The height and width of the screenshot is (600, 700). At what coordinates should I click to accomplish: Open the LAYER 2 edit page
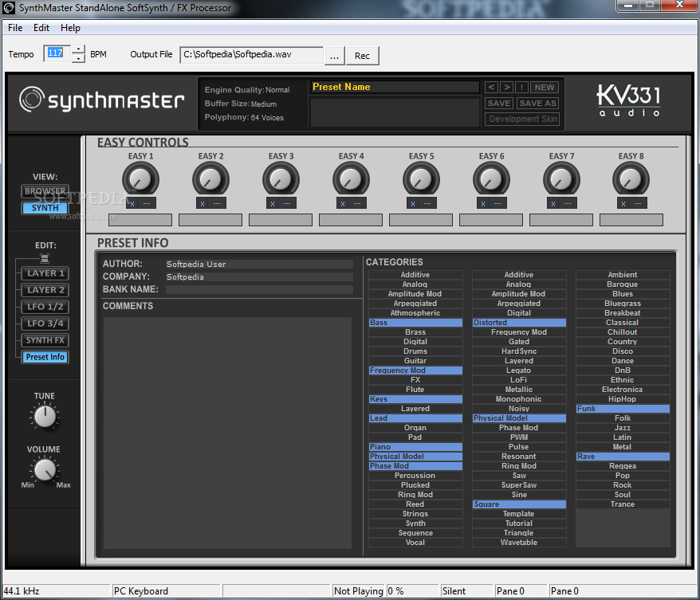tap(45, 290)
